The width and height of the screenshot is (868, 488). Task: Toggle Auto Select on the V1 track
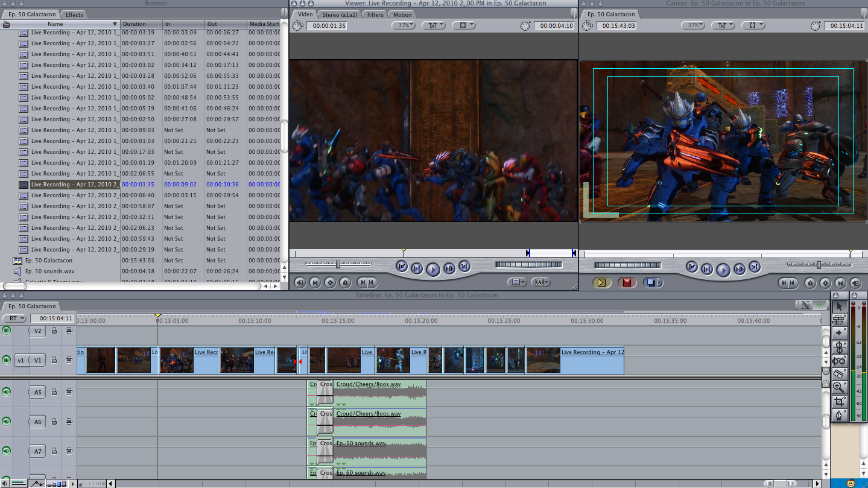point(69,360)
